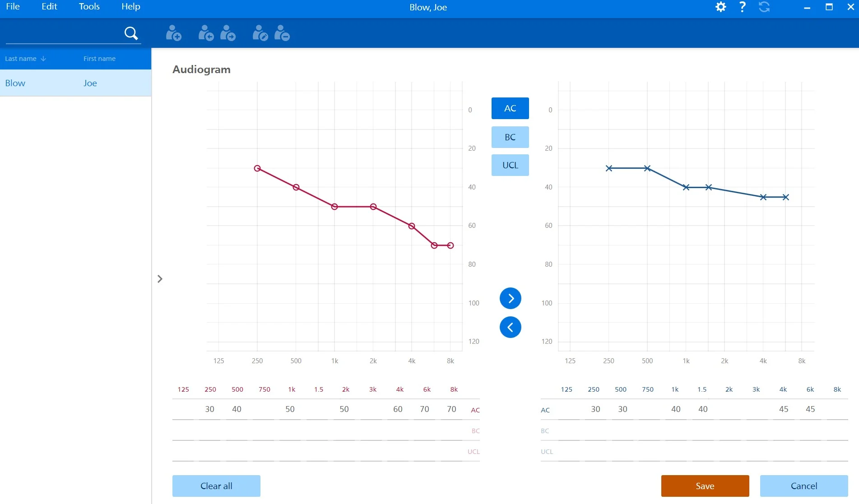
Task: Open settings gear icon
Action: click(x=721, y=7)
